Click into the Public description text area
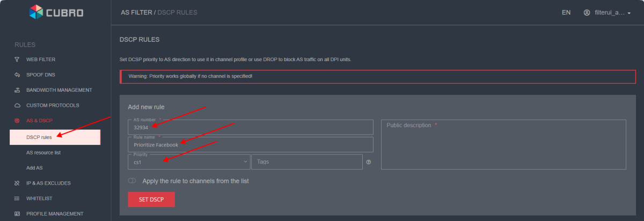Image resolution: width=644 pixels, height=221 pixels. click(503, 148)
